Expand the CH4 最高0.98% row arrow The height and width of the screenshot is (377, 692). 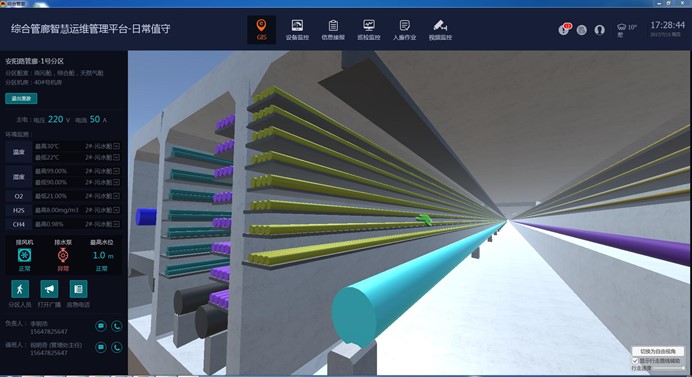[117, 224]
